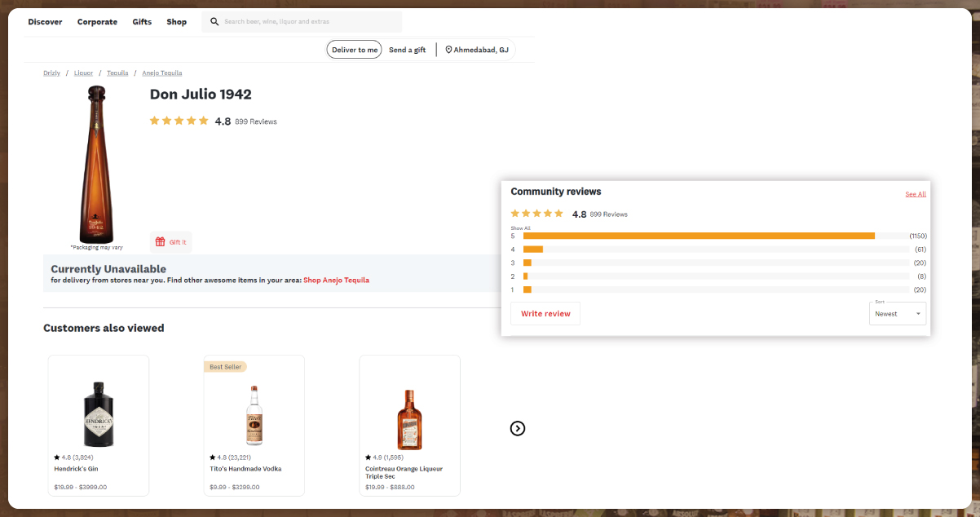Open the Sort Newest dropdown
This screenshot has height=517, width=980.
click(x=898, y=314)
